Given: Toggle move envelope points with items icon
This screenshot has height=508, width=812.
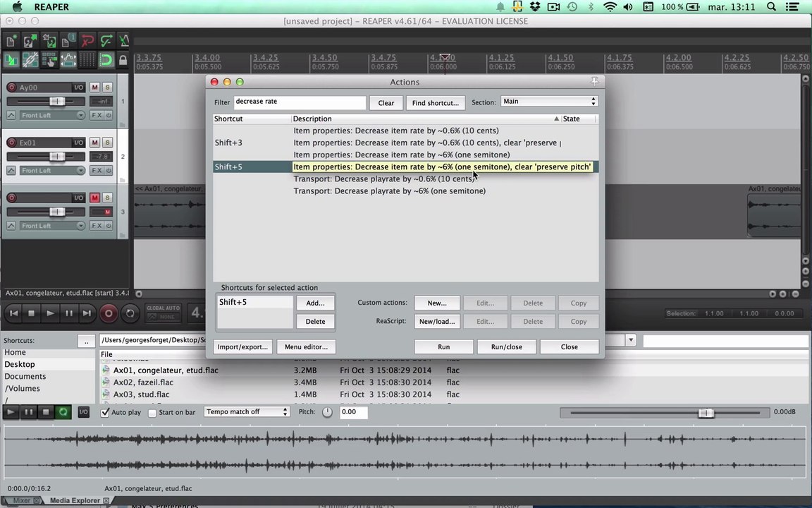Looking at the screenshot, I should 68,60.
